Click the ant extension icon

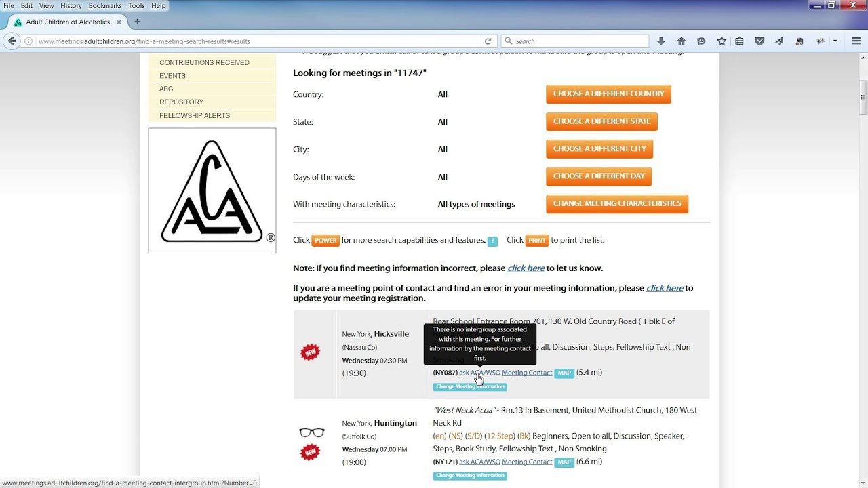[x=821, y=41]
